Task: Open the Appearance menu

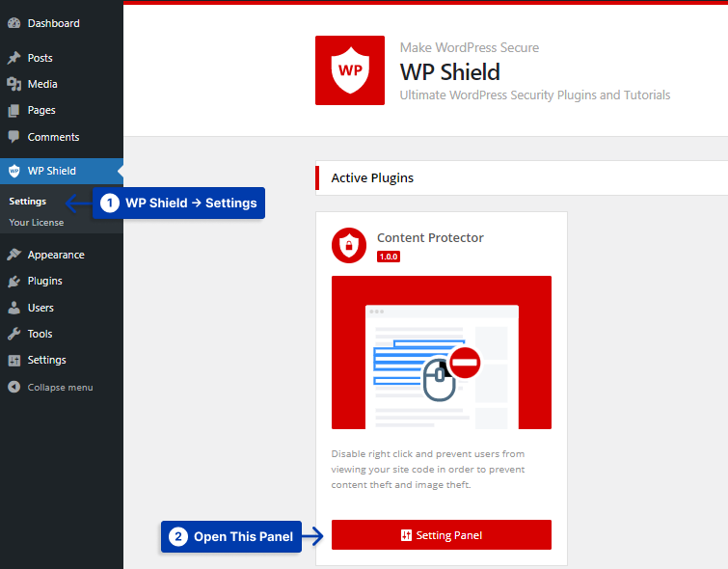Action: (x=62, y=255)
